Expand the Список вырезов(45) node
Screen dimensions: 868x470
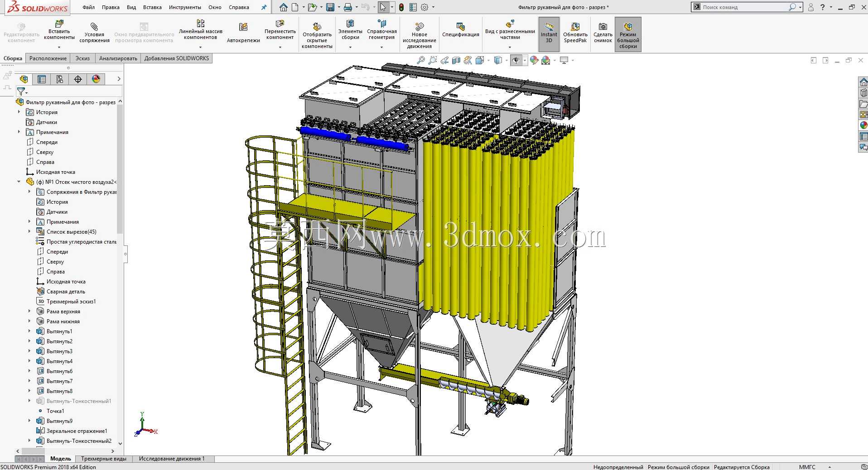coord(29,231)
